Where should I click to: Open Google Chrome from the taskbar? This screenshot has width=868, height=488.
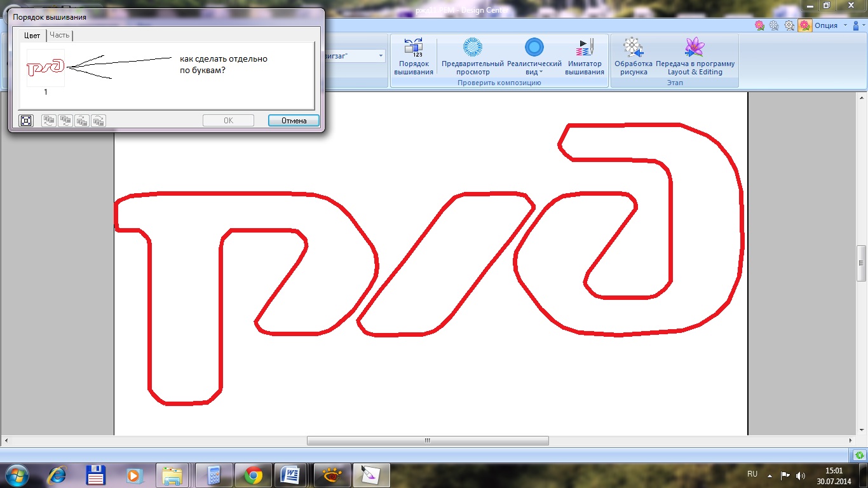tap(253, 475)
